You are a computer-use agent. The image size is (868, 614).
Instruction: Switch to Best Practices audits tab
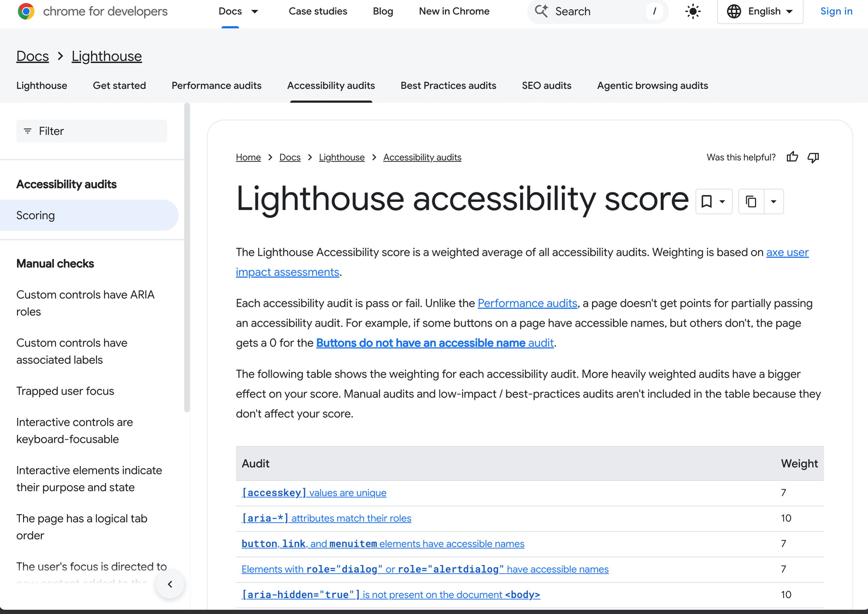pos(448,85)
